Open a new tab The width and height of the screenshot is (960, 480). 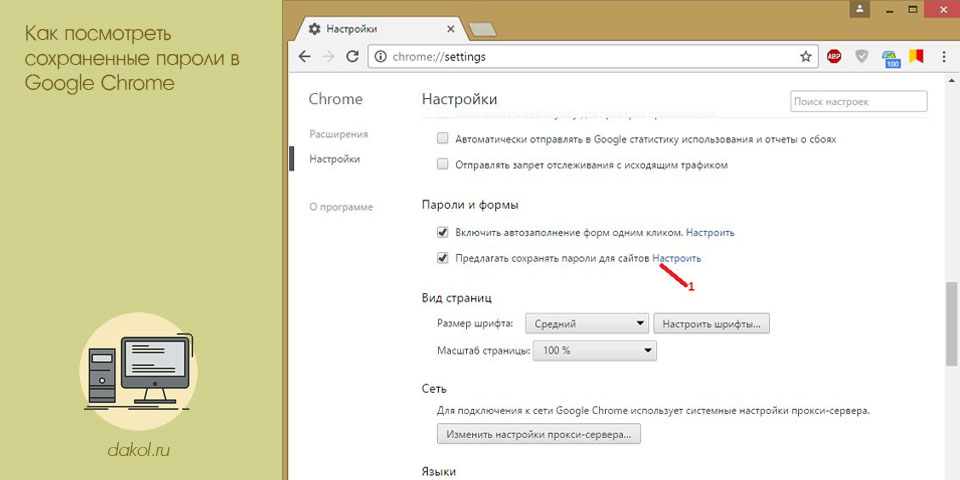click(483, 29)
